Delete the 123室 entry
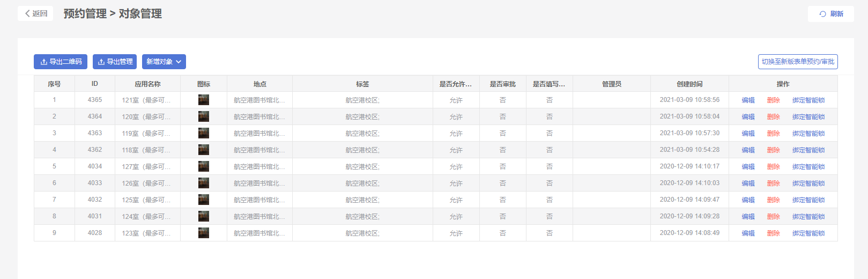This screenshot has width=868, height=279. point(773,233)
